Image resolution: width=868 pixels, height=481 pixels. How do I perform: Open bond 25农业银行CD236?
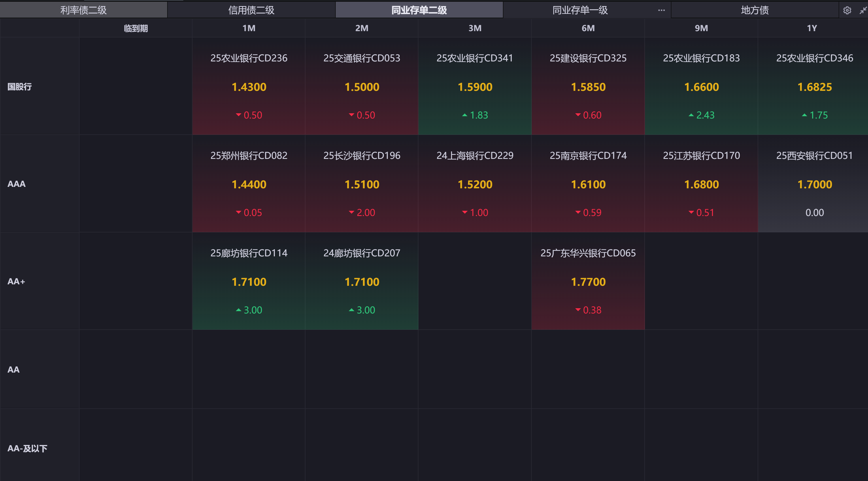point(249,58)
